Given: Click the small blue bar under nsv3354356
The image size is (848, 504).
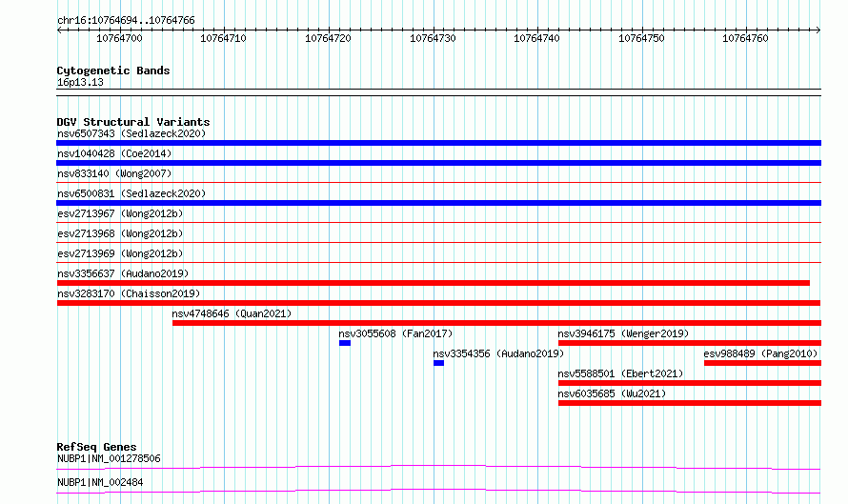Looking at the screenshot, I should 438,363.
